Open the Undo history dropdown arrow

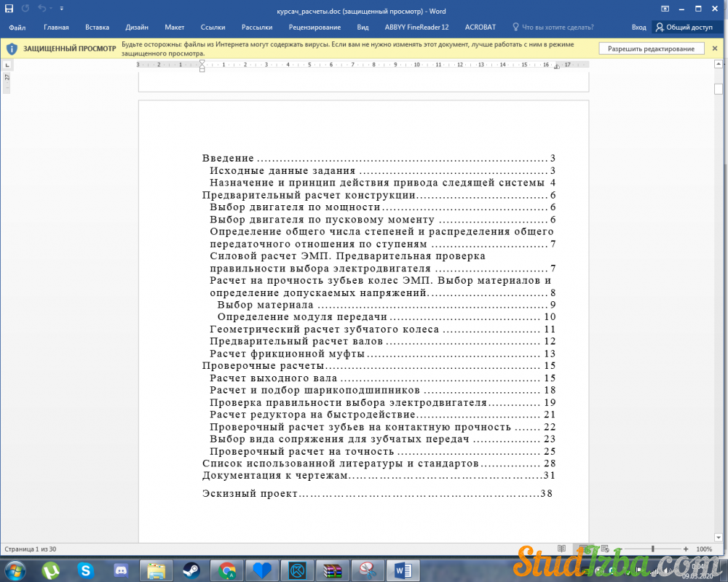50,8
